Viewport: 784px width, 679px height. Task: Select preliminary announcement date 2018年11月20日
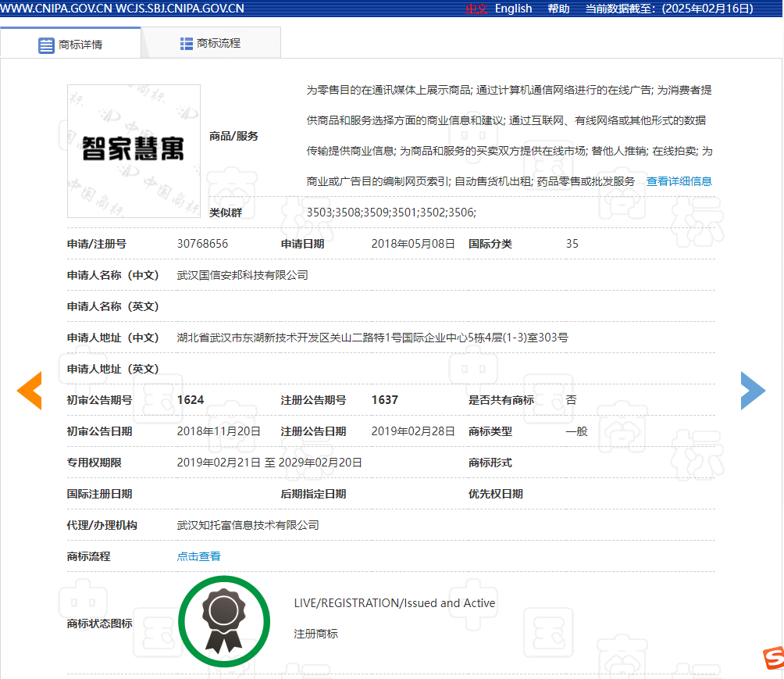(219, 431)
